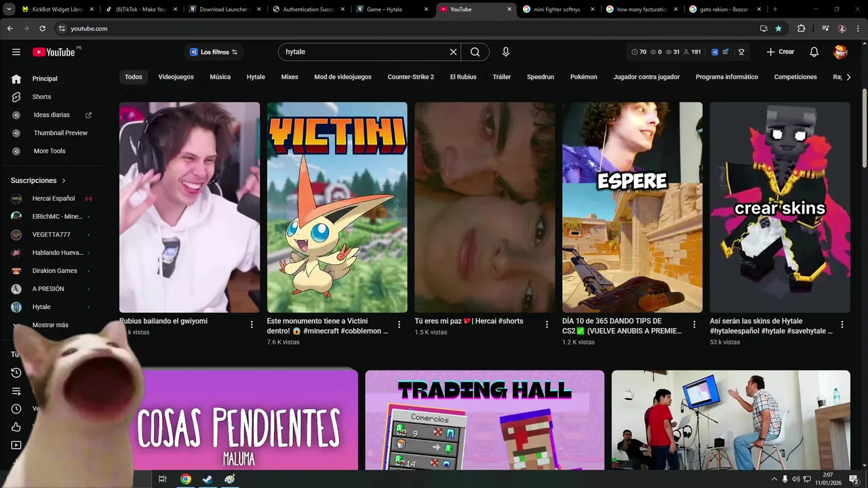The height and width of the screenshot is (488, 868).
Task: Click the Crear button
Action: click(781, 52)
